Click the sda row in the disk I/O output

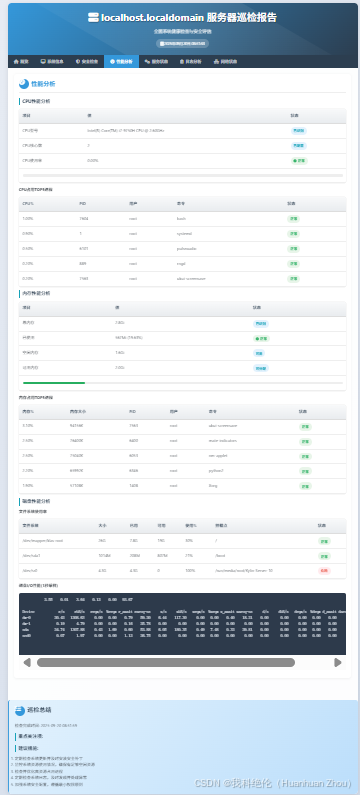click(183, 629)
